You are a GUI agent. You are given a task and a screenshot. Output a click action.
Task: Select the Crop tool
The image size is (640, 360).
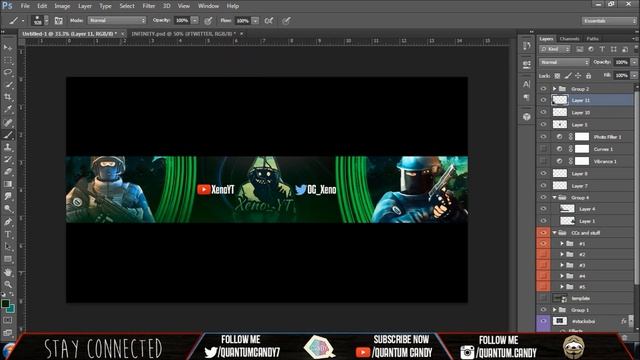click(x=8, y=97)
